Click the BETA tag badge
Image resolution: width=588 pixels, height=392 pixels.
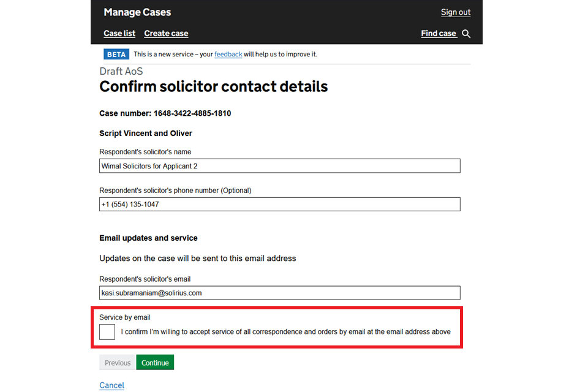(x=116, y=55)
